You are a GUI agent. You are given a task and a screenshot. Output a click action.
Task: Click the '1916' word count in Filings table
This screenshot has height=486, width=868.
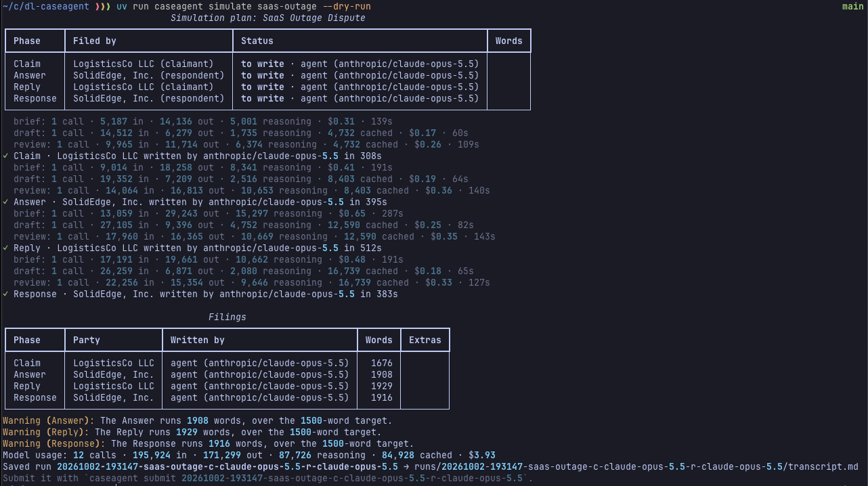tap(382, 397)
